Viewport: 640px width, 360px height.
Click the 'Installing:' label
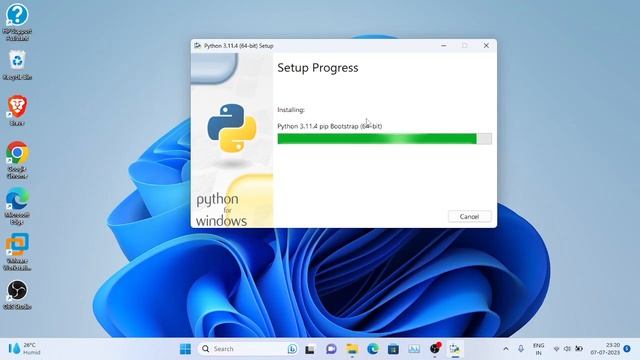(291, 110)
